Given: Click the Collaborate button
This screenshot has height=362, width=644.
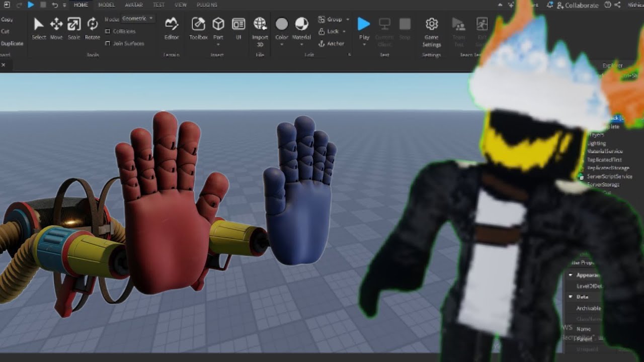Looking at the screenshot, I should point(578,5).
